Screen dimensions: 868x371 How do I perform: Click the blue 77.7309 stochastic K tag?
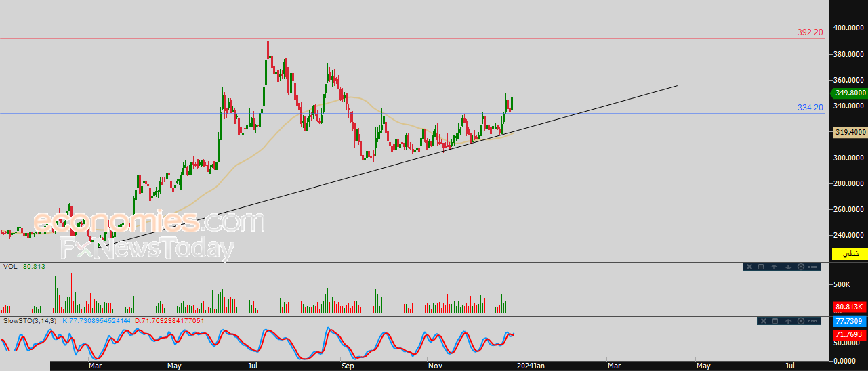[849, 322]
